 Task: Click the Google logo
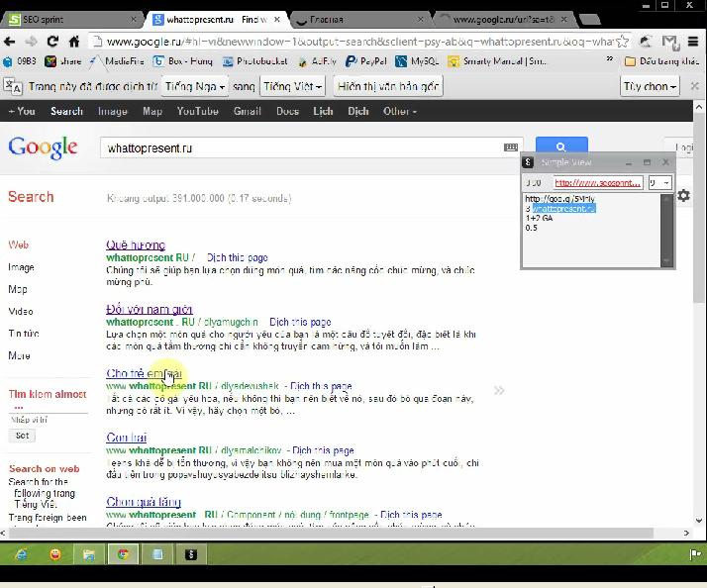(43, 147)
